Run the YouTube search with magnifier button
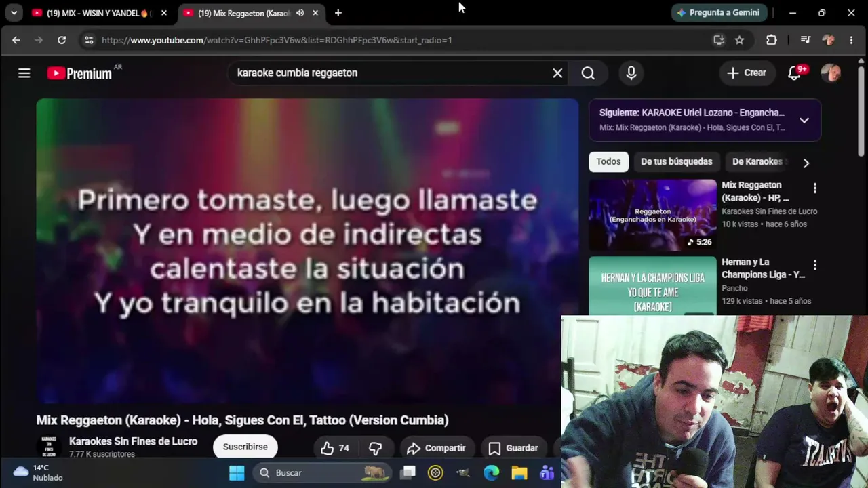This screenshot has height=488, width=868. (x=588, y=73)
